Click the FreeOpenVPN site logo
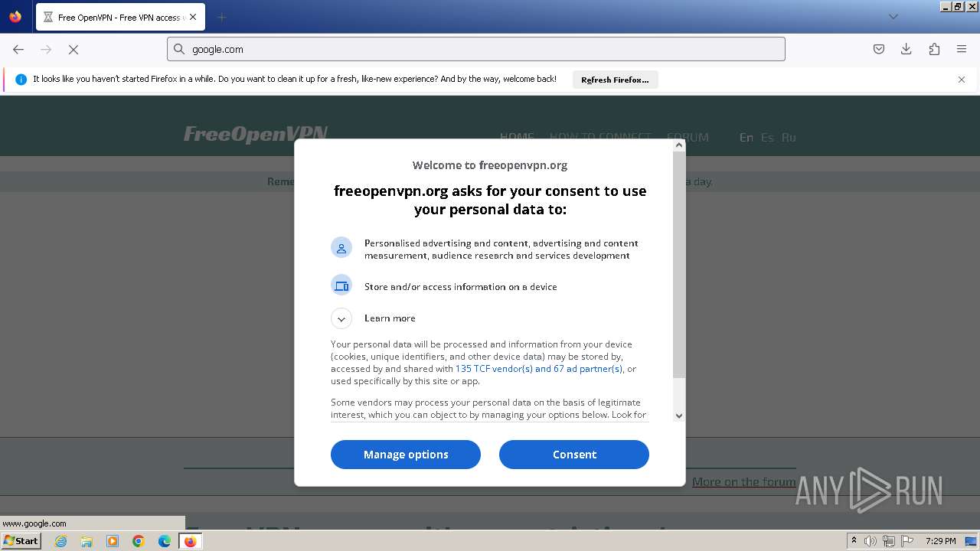The height and width of the screenshot is (551, 980). click(x=256, y=135)
